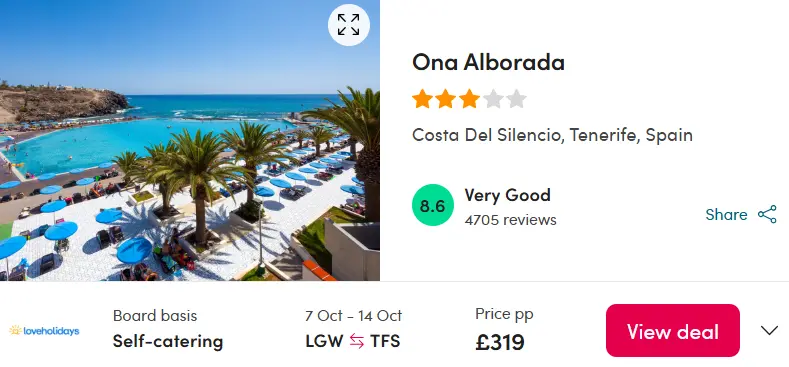
Task: Click the Share link
Action: (x=726, y=214)
